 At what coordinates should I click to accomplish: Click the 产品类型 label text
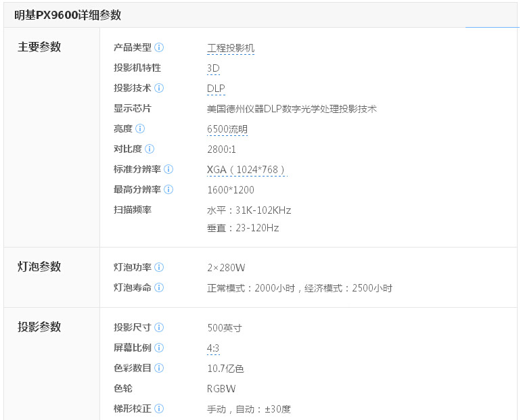pyautogui.click(x=133, y=47)
